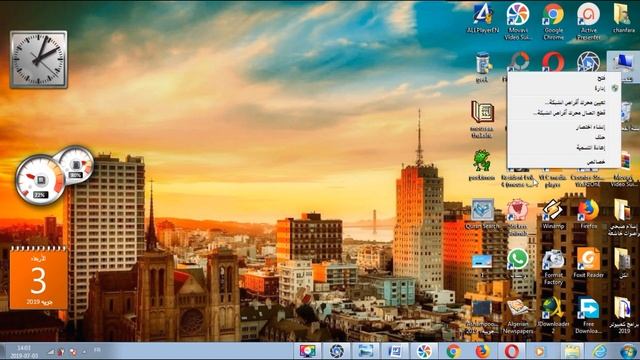Open the blue aperture recorder in the taskbar
Screen dimensions: 640x360
coord(337,351)
